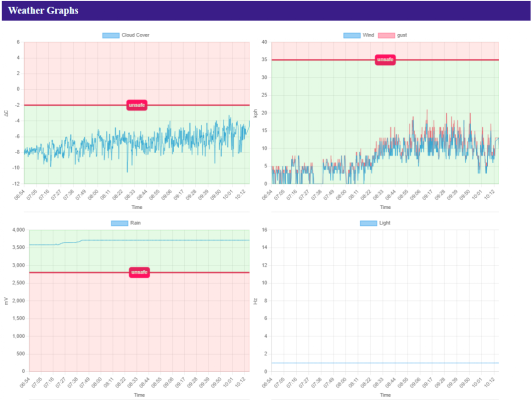Click the blue swatch beside Cloud Cover legend
The width and height of the screenshot is (532, 400).
[x=110, y=35]
